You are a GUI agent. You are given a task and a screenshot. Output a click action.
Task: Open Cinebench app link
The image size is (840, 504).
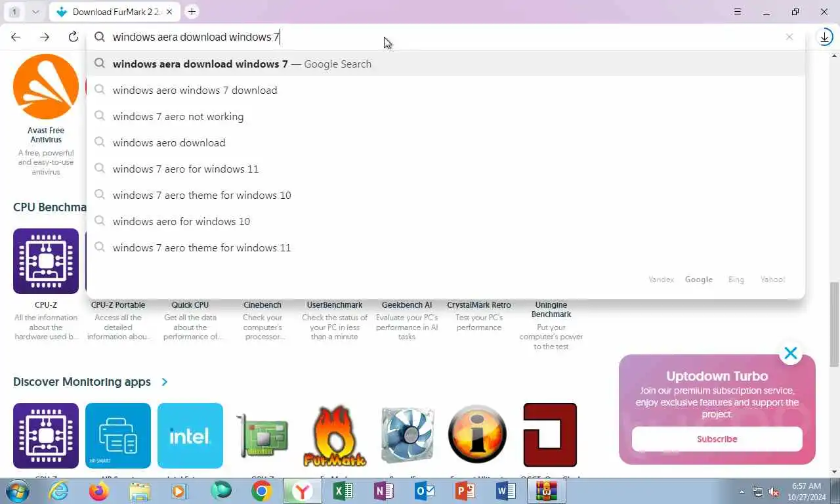coord(262,305)
